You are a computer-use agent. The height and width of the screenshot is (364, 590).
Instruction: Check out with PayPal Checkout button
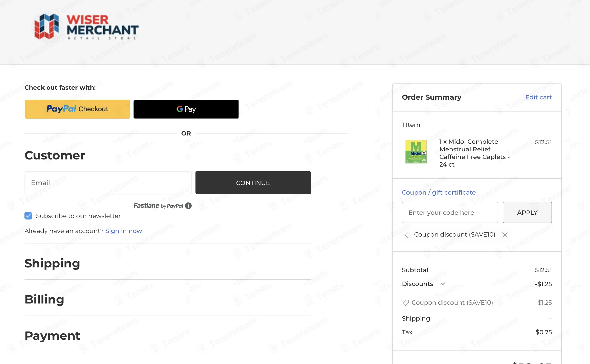pyautogui.click(x=77, y=109)
